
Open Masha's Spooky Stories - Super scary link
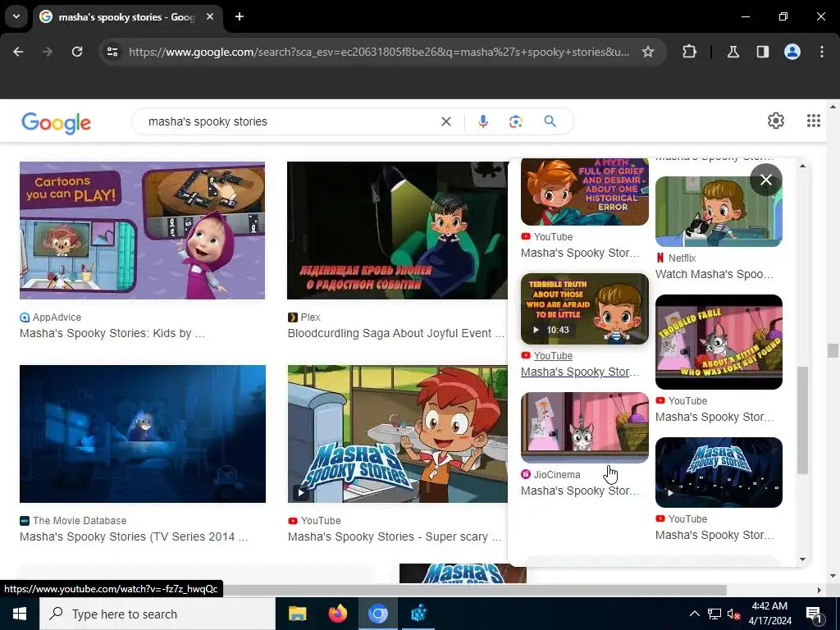pos(395,536)
